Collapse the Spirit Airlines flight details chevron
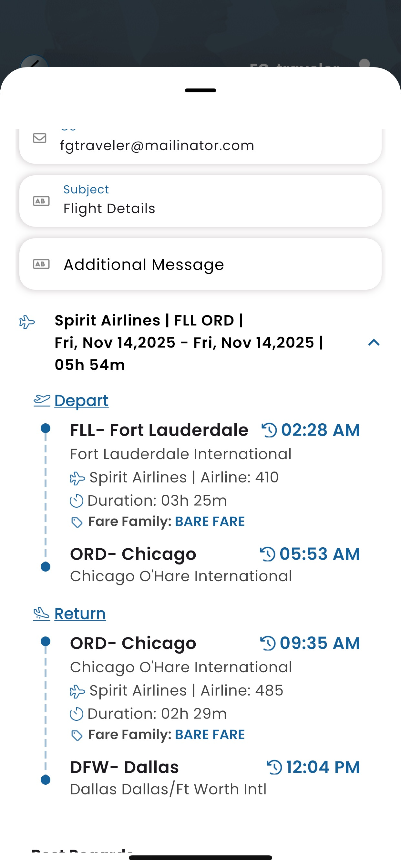This screenshot has width=401, height=868. pos(374,343)
